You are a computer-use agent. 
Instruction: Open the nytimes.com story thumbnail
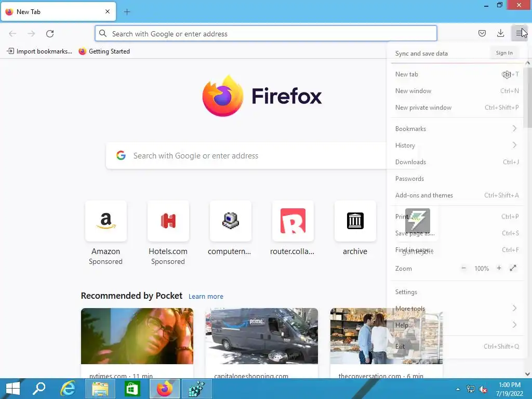(137, 336)
